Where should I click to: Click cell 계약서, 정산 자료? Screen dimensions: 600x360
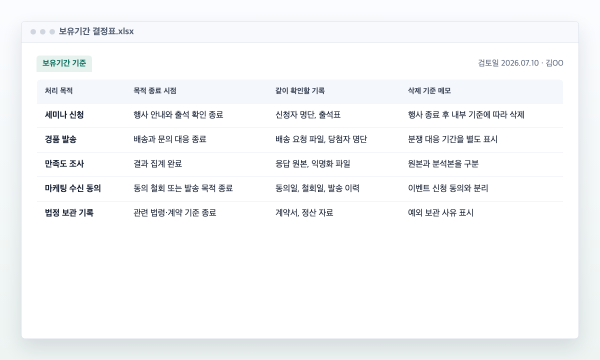(x=304, y=213)
